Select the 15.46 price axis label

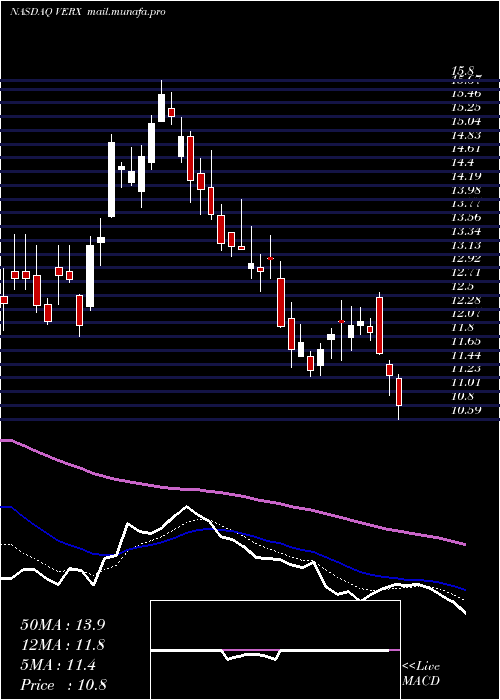pyautogui.click(x=466, y=94)
